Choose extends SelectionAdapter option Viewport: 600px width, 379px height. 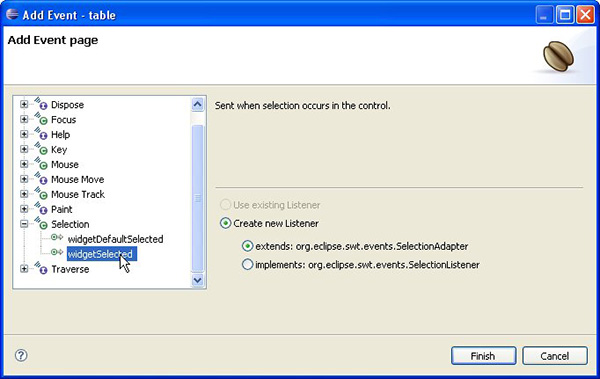248,246
